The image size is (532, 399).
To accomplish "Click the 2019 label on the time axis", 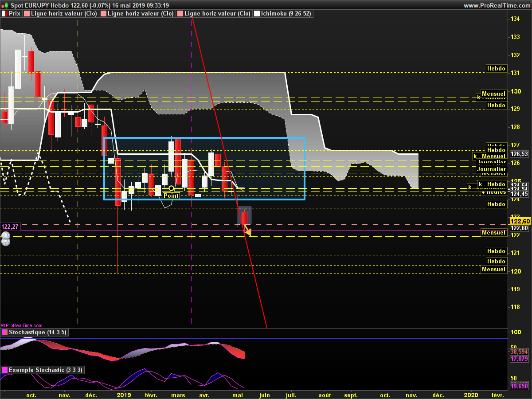I will [123, 395].
